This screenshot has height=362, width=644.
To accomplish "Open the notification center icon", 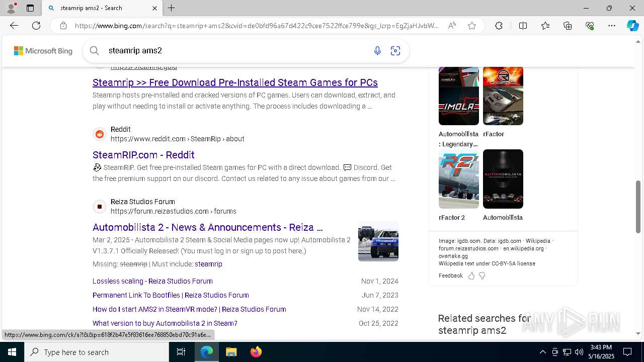I will [627, 352].
